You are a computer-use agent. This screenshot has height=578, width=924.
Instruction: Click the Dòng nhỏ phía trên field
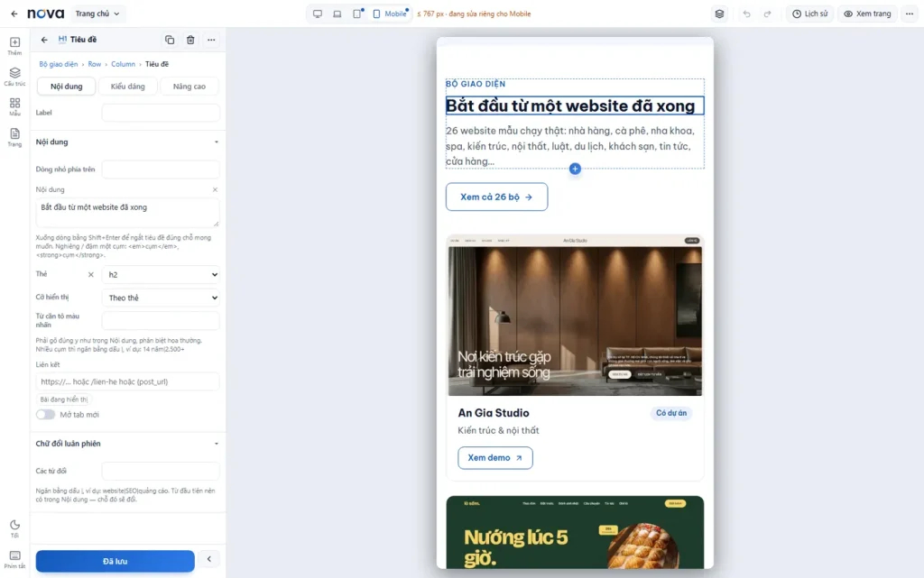point(161,169)
